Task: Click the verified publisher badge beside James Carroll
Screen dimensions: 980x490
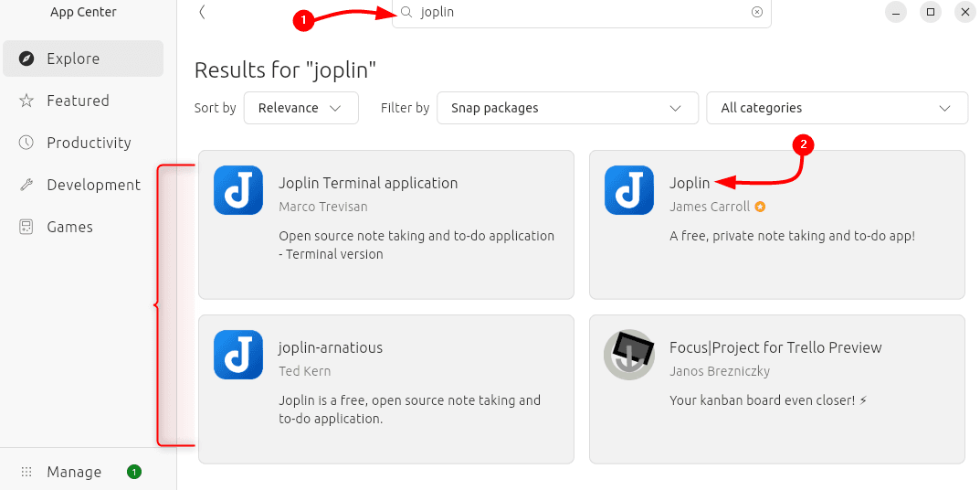Action: [x=760, y=207]
